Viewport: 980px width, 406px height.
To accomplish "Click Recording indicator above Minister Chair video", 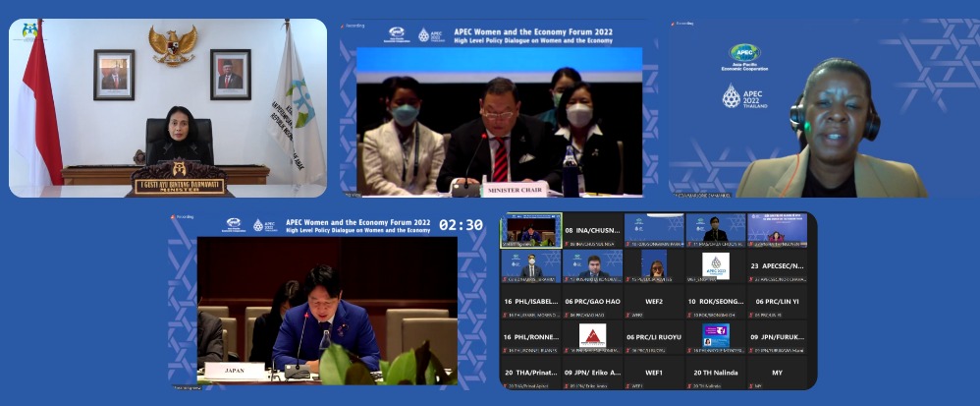I will click(353, 27).
